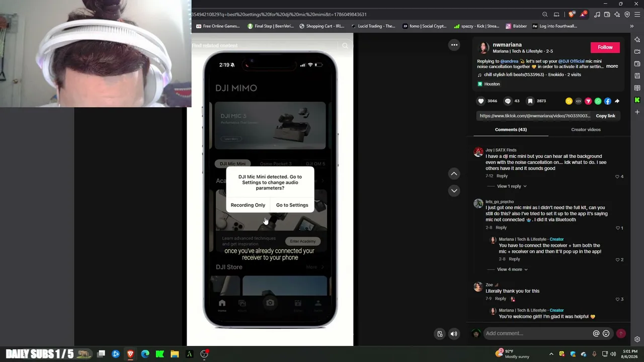The image size is (644, 362).
Task: Open the 'Free Online Games' bookmark
Action: 218,26
